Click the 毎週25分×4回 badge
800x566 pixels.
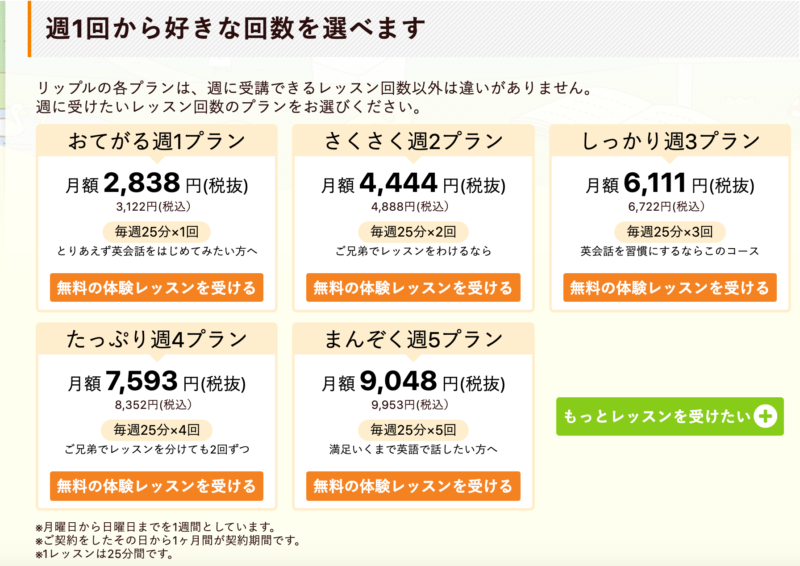click(156, 430)
